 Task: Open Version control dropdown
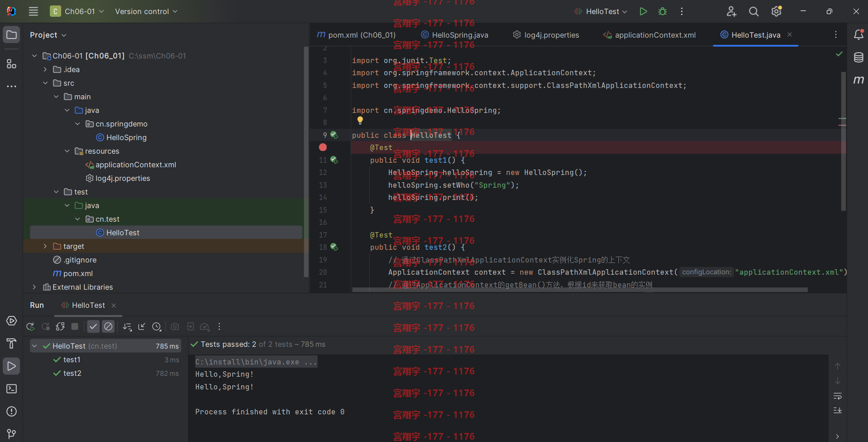(146, 11)
